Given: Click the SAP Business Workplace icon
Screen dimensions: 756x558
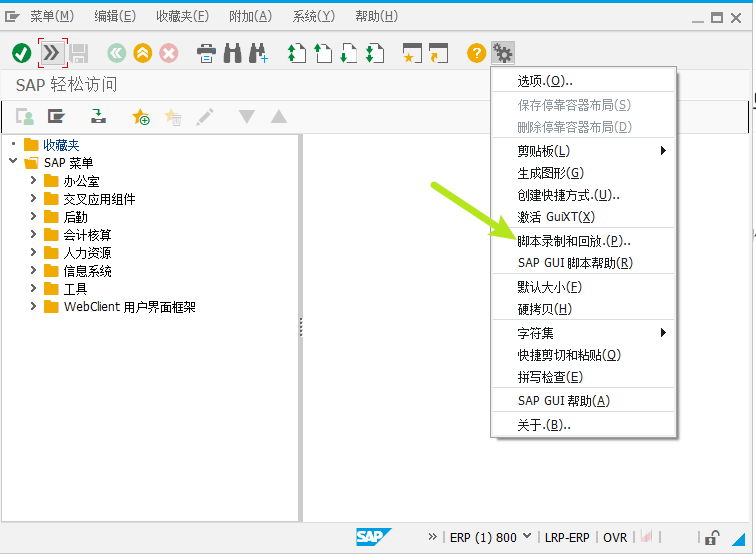Looking at the screenshot, I should click(98, 116).
